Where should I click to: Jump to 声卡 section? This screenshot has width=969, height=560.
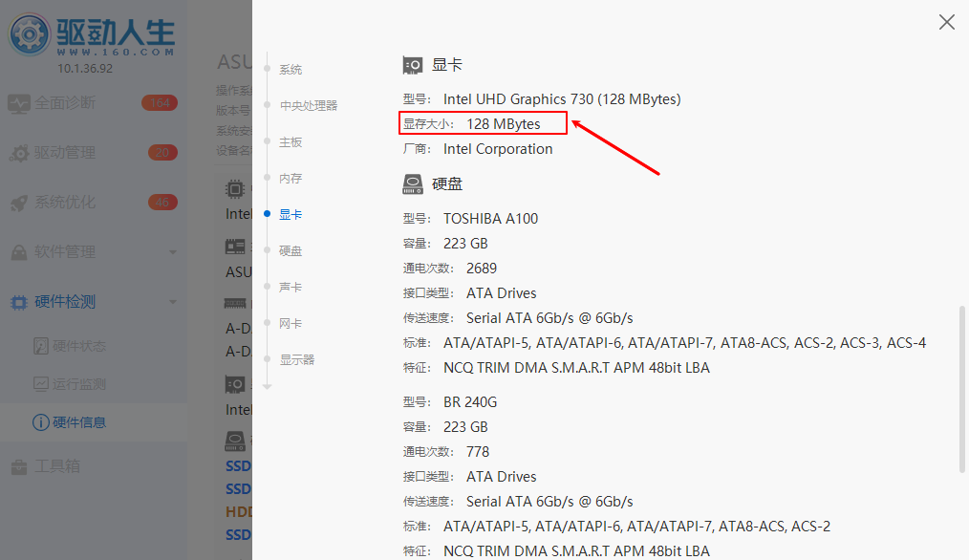pos(291,288)
